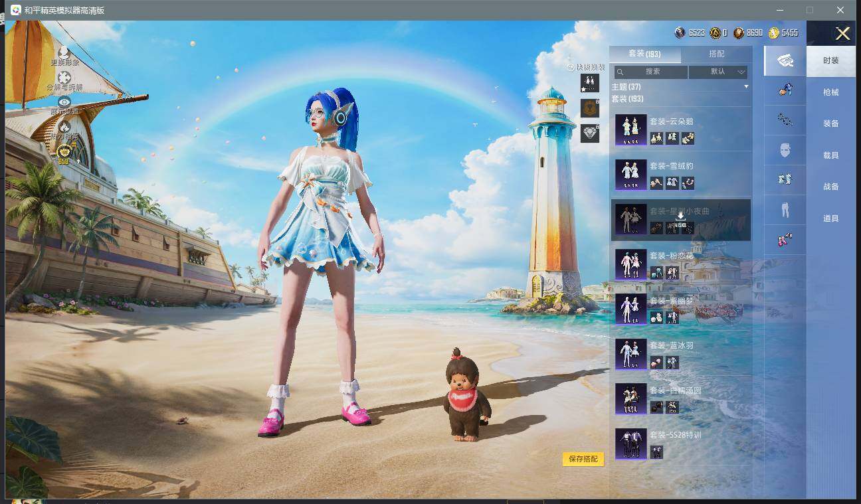Click second item icon under 套装-紫幽梦
The width and height of the screenshot is (861, 504).
(672, 317)
